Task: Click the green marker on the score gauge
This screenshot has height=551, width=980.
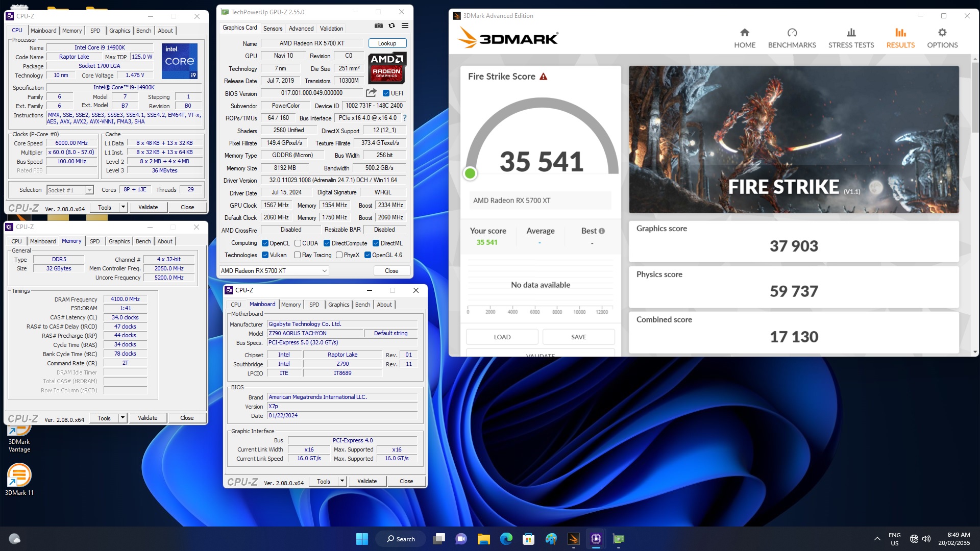Action: (x=470, y=173)
